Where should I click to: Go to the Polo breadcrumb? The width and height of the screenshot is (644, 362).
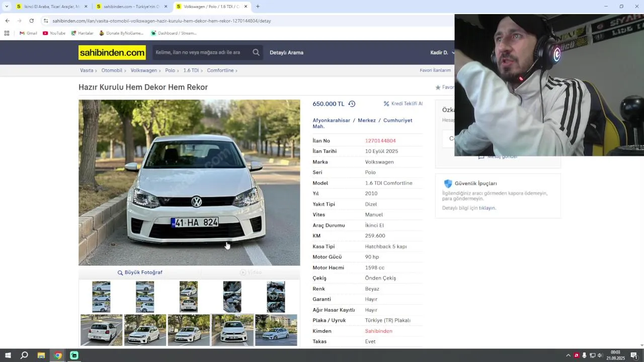point(170,70)
